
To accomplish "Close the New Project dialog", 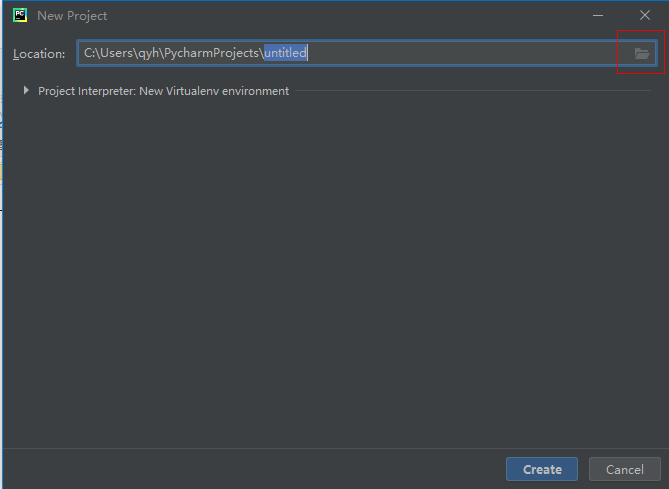I will point(645,15).
